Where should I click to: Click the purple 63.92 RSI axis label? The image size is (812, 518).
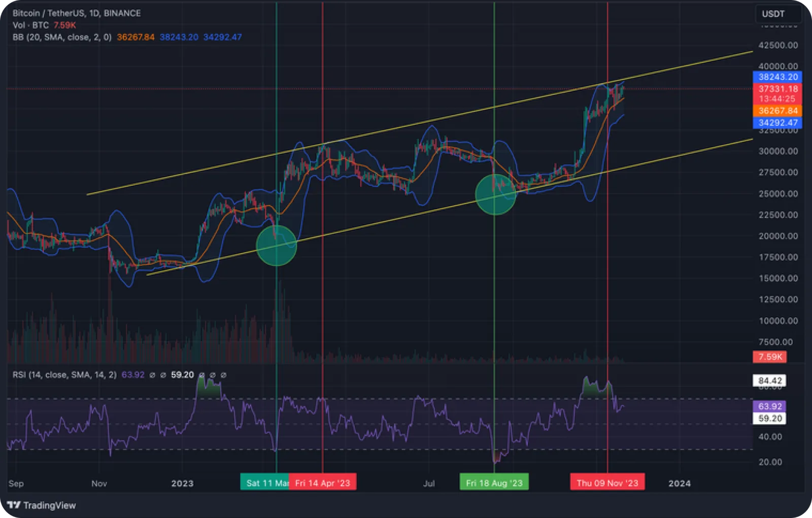tap(769, 406)
